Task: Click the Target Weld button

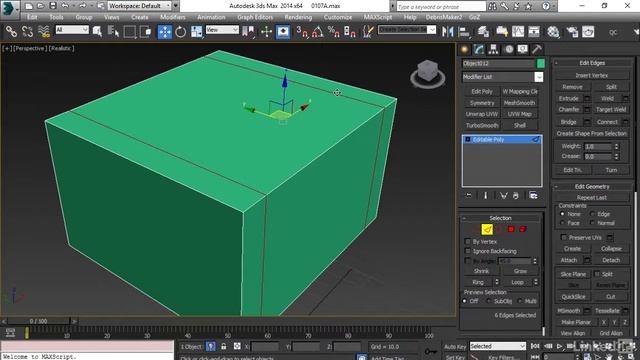Action: tap(611, 109)
